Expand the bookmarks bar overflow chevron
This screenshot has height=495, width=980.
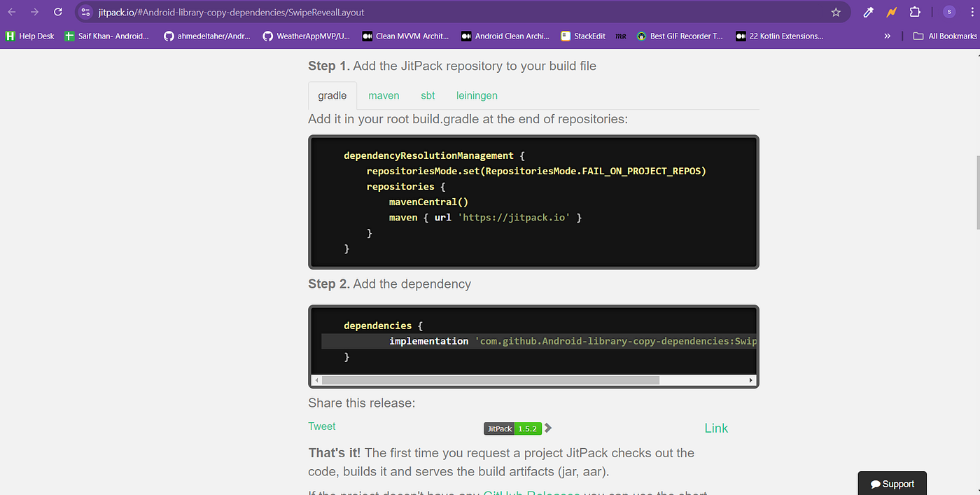[x=887, y=36]
